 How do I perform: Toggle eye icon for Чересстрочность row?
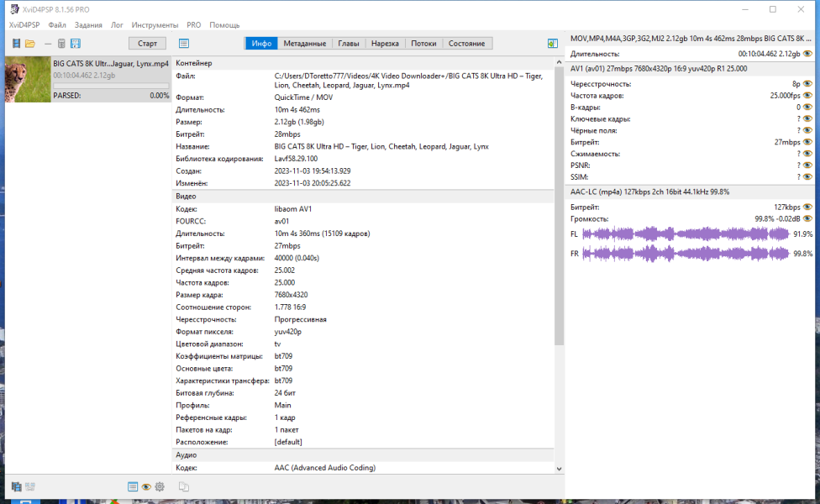[x=807, y=84]
